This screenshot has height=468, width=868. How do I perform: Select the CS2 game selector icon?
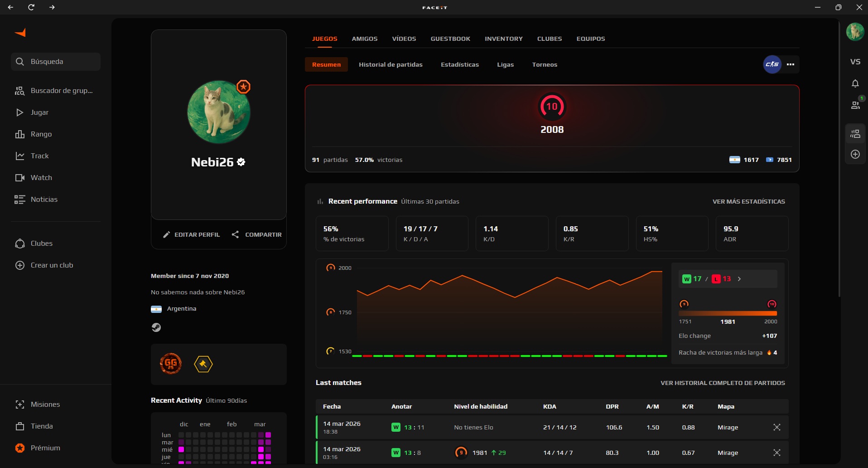772,64
